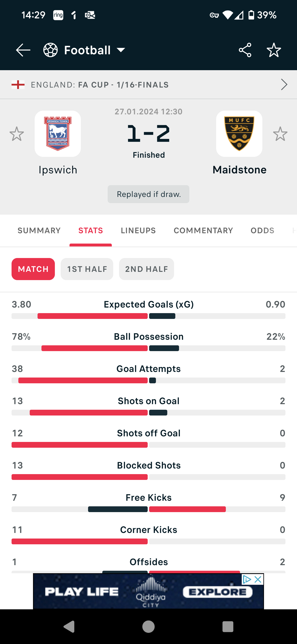Open the Ipswich Town club crest
This screenshot has height=644, width=297.
tap(58, 134)
